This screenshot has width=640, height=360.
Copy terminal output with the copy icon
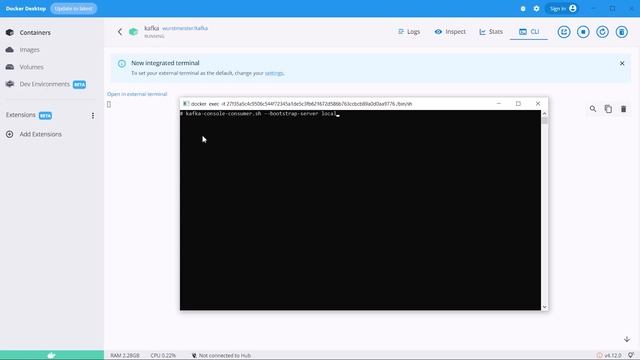608,109
